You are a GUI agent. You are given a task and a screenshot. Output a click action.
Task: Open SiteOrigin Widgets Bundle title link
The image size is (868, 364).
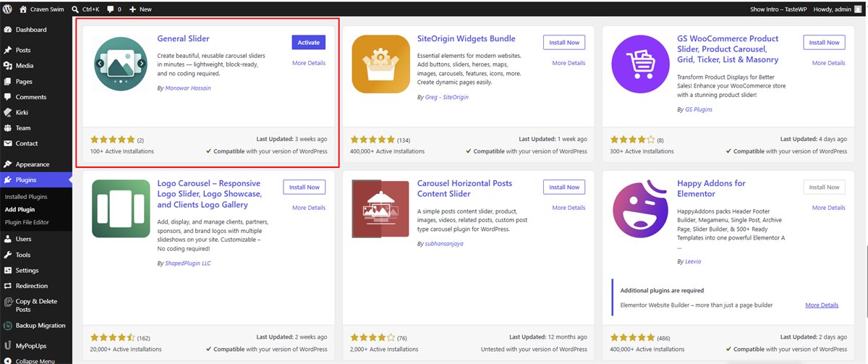467,39
